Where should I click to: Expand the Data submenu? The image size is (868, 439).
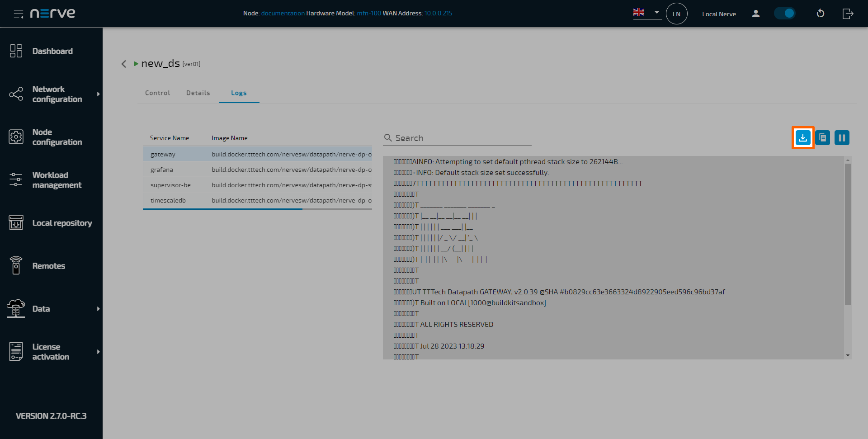coord(98,309)
